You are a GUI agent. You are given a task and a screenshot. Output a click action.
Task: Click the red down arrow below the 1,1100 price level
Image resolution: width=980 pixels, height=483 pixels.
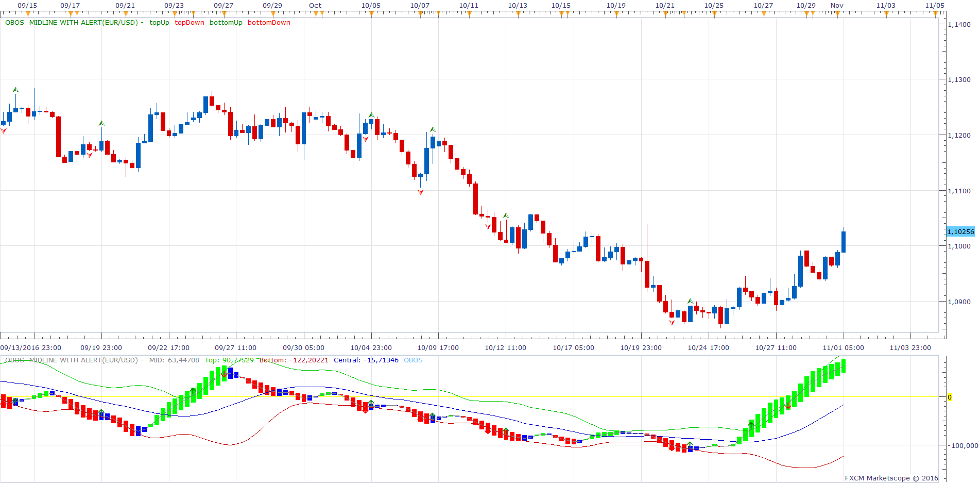(x=421, y=192)
